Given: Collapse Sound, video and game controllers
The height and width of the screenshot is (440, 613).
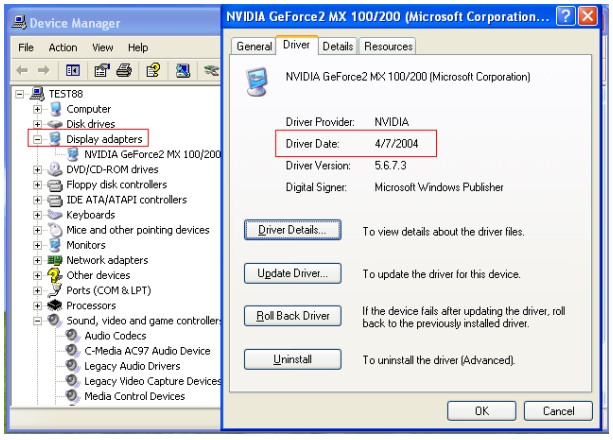Looking at the screenshot, I should tap(38, 321).
